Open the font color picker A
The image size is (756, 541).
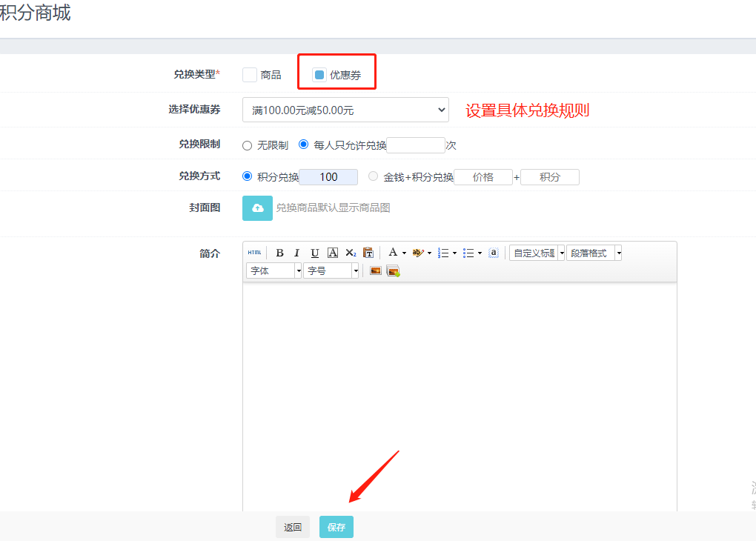click(393, 253)
